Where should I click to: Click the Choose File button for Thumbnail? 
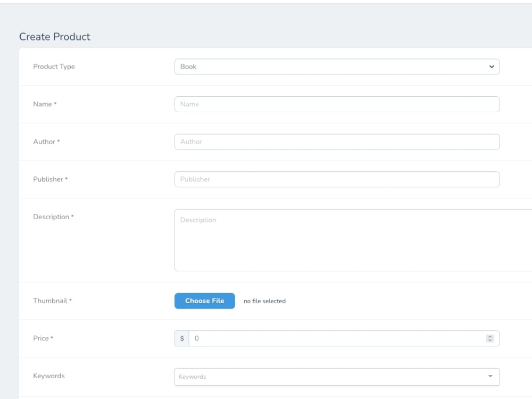204,301
